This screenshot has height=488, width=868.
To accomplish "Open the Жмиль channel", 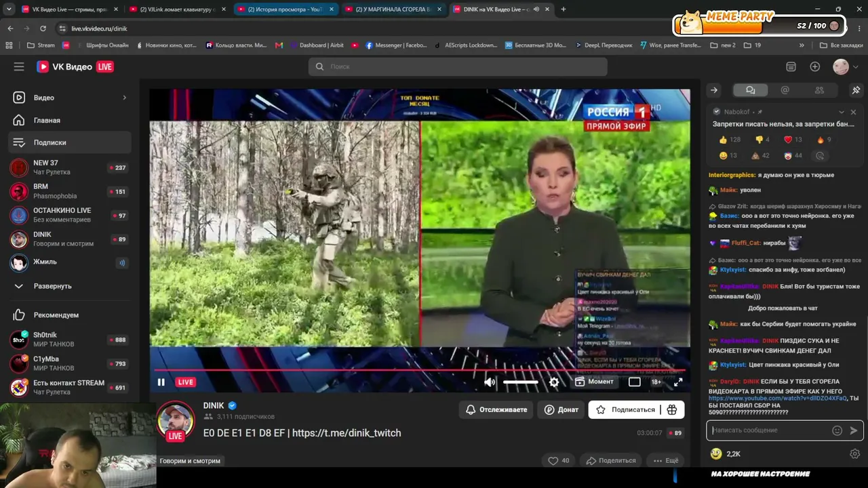I will click(x=70, y=262).
